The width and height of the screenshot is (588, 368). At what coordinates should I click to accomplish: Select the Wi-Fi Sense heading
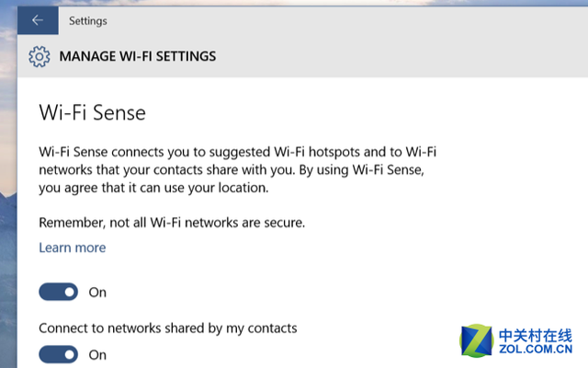[93, 113]
